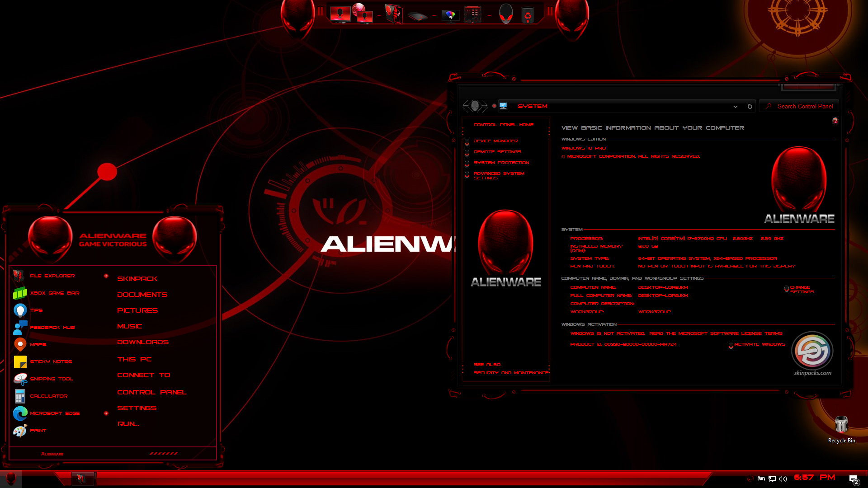Click the color palette monitor dock icon
The image size is (868, 488).
pyautogui.click(x=450, y=16)
